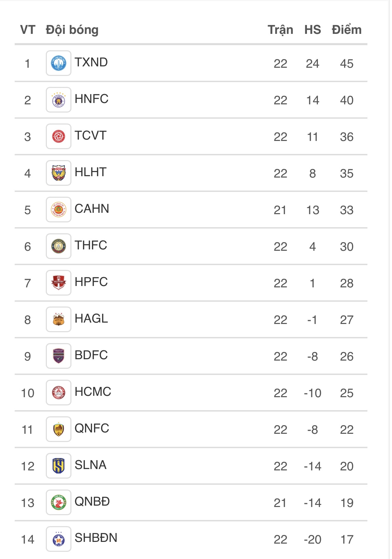Open the QNFC team name link

(x=92, y=428)
